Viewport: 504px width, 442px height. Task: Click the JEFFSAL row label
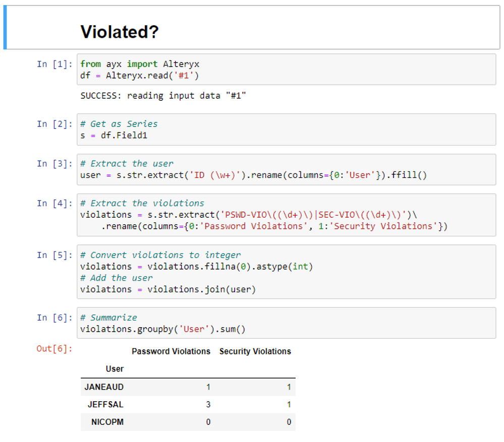click(105, 405)
